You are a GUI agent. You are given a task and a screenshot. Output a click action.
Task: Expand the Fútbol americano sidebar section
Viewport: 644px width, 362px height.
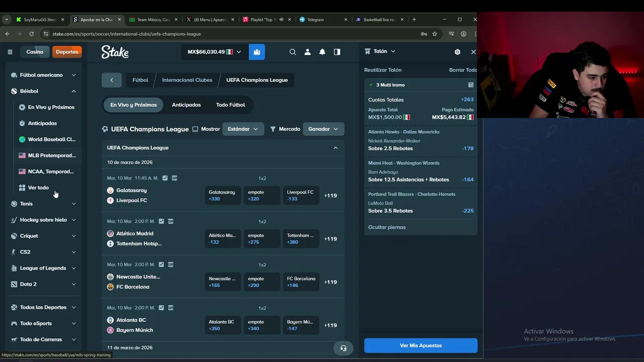(x=73, y=75)
